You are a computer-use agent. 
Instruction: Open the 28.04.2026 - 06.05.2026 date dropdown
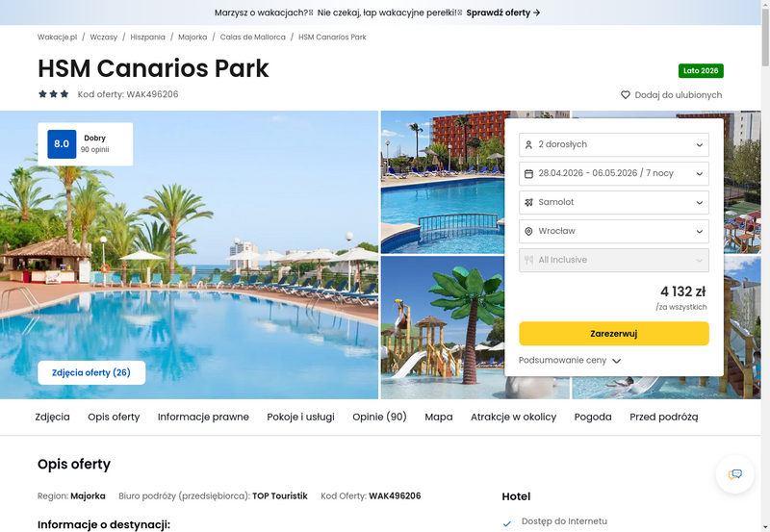point(614,174)
